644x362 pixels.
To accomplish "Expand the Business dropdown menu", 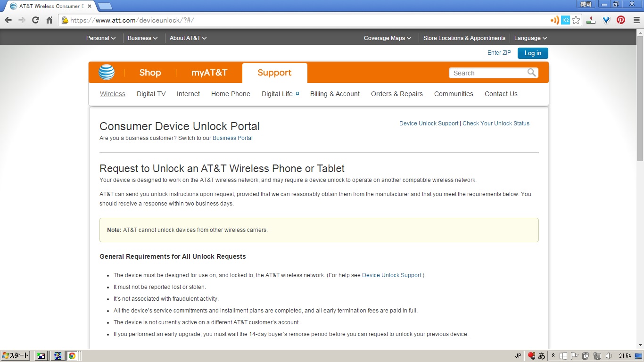I will click(142, 38).
